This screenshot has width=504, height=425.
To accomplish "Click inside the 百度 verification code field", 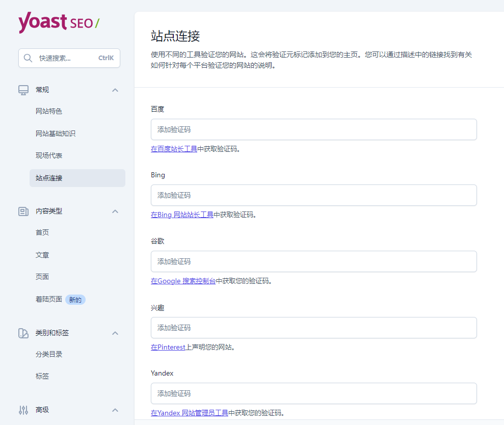I will click(313, 129).
